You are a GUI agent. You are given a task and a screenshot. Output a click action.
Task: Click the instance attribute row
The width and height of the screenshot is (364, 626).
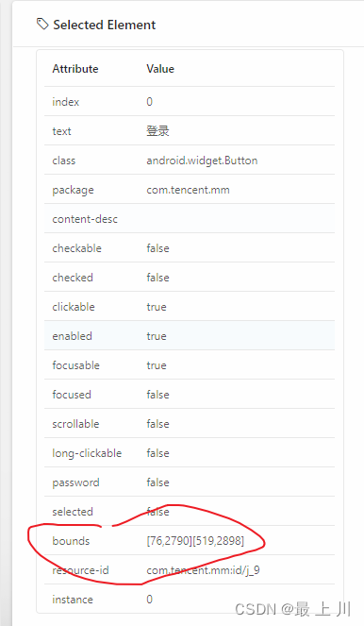(x=190, y=600)
